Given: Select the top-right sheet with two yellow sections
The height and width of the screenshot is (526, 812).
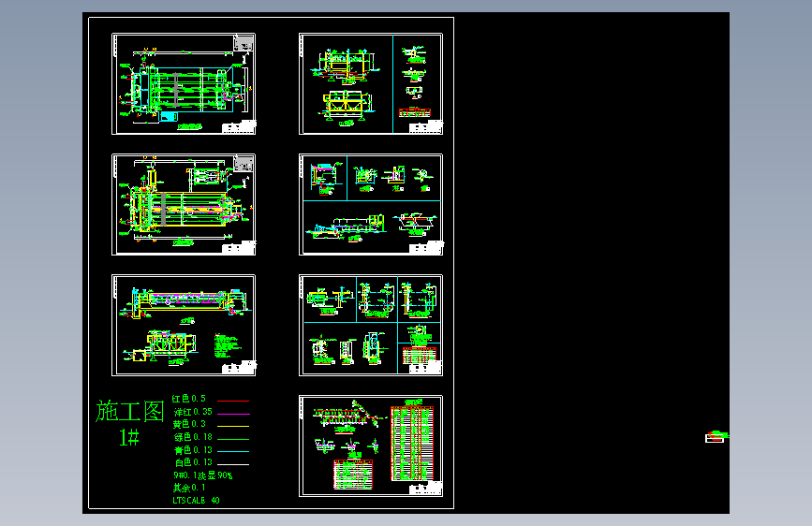Looking at the screenshot, I should 371,84.
